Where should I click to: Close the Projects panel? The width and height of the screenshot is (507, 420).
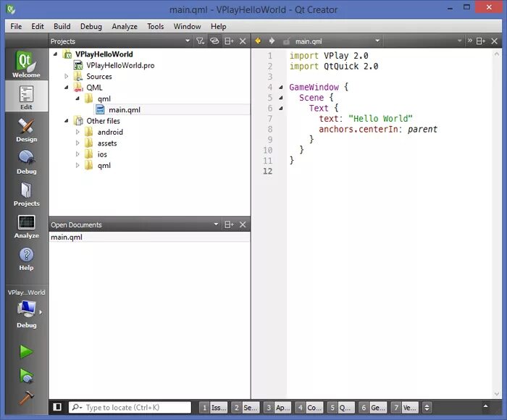(x=243, y=41)
